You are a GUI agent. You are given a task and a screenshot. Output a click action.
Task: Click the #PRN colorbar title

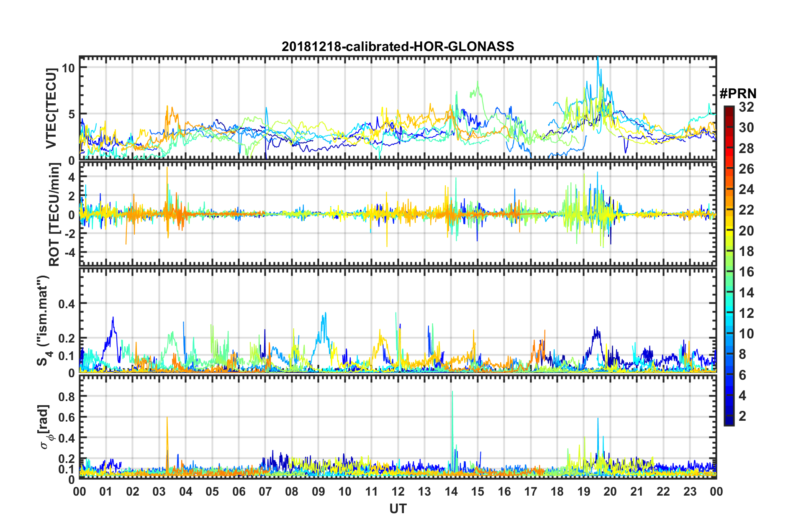pos(738,94)
